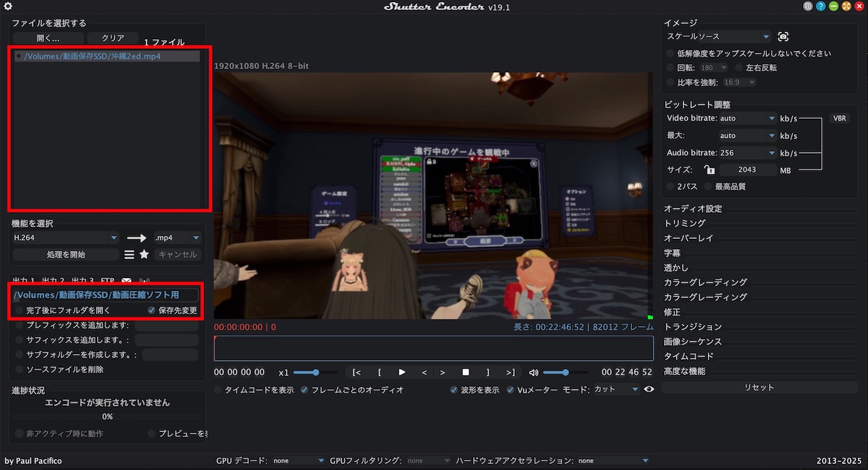The image size is (868, 470).
Task: Adjust the volume slider
Action: [x=565, y=372]
